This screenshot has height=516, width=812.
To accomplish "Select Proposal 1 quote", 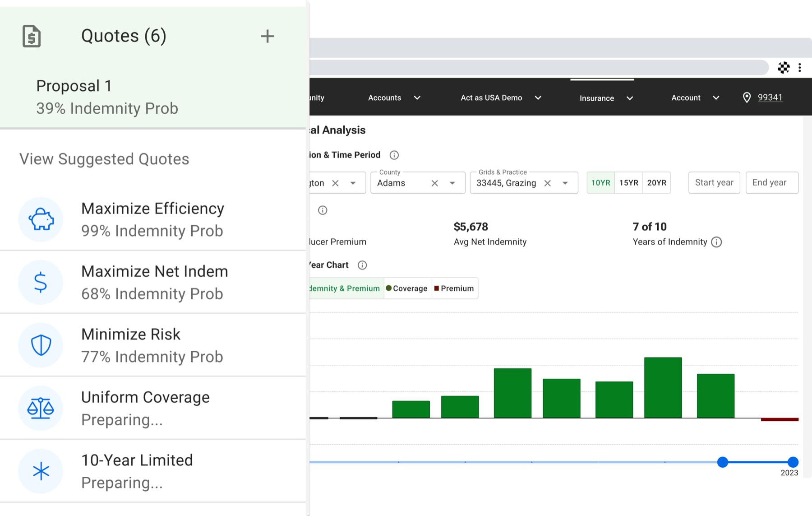I will tap(153, 97).
